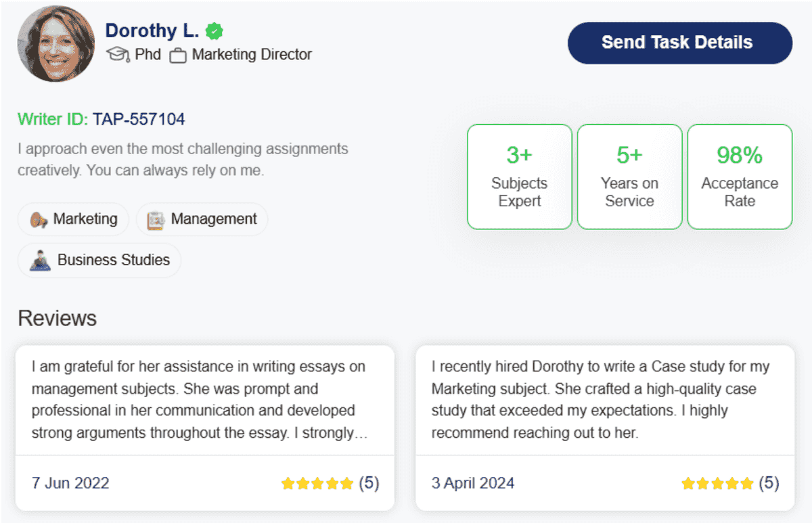Viewport: 812px width, 523px height.
Task: Click the 3+ Subjects Expert stat card
Action: point(520,177)
